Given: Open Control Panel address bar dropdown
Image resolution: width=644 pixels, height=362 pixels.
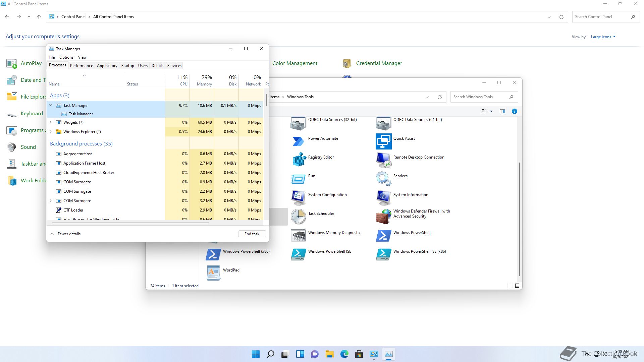Looking at the screenshot, I should 549,17.
